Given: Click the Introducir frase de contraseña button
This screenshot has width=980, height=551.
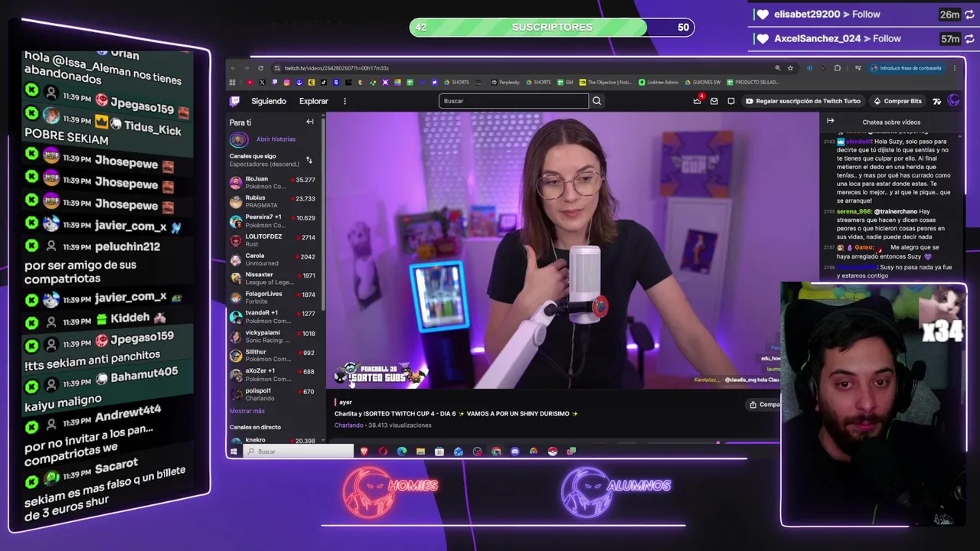Looking at the screenshot, I should [x=906, y=68].
